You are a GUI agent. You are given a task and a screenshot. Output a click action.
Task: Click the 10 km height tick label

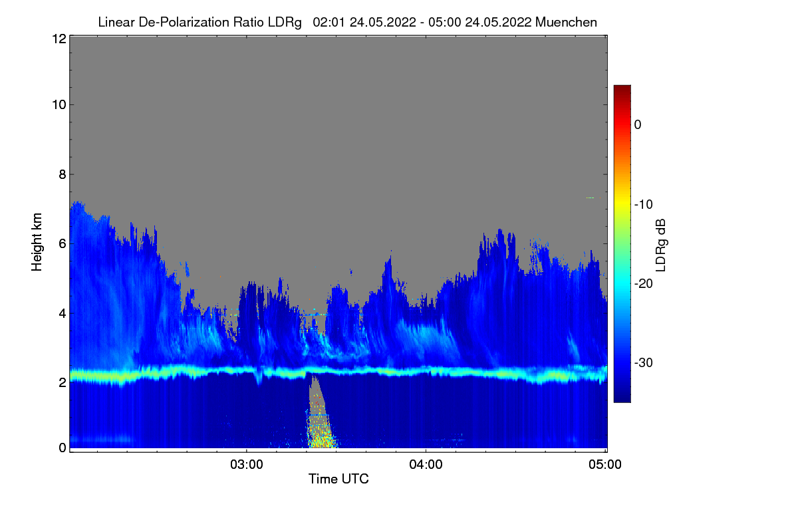click(x=59, y=104)
